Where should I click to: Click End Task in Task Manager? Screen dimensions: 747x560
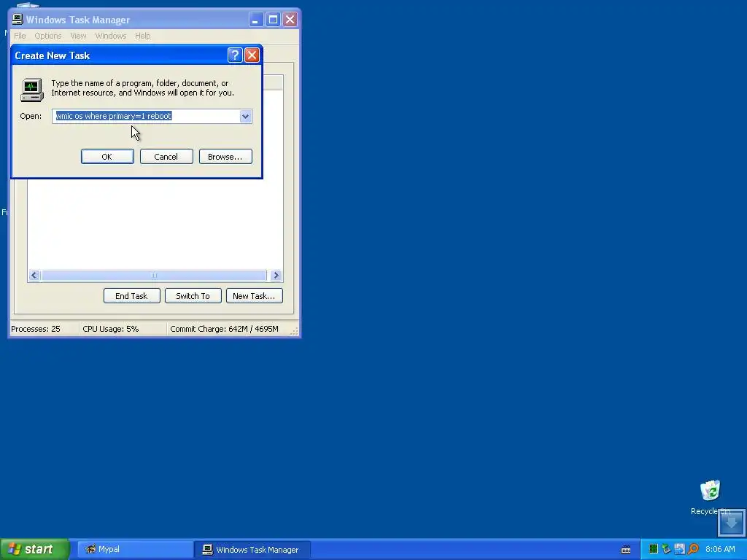point(131,296)
